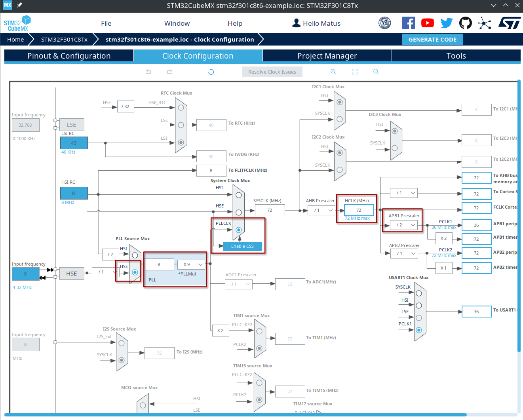Click the refresh clock configuration icon

(x=211, y=72)
